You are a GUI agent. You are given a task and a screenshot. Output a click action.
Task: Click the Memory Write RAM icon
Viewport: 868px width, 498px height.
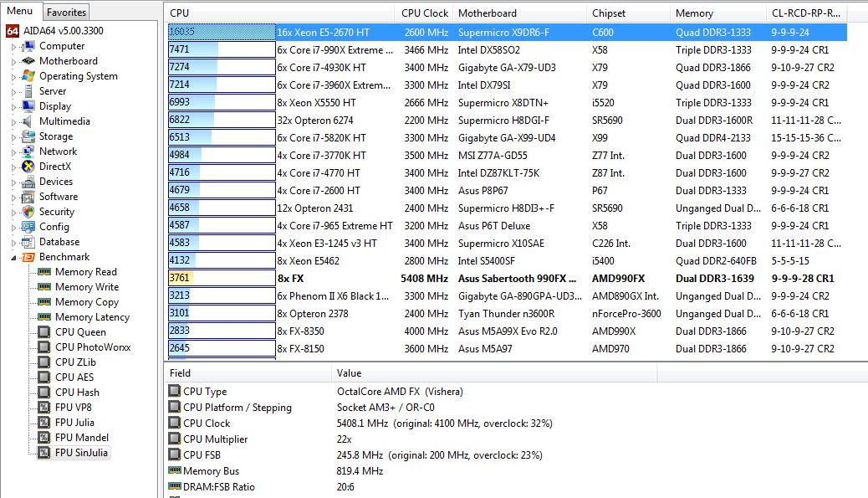pos(44,287)
